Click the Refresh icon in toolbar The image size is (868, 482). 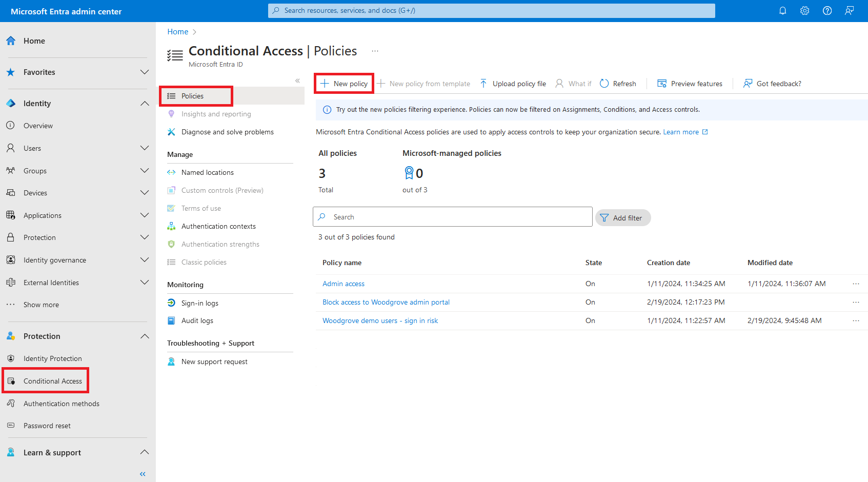click(x=604, y=84)
